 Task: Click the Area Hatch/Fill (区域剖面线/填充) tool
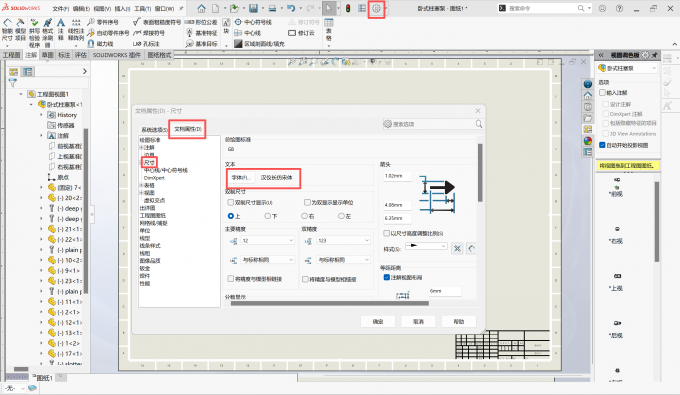click(259, 44)
